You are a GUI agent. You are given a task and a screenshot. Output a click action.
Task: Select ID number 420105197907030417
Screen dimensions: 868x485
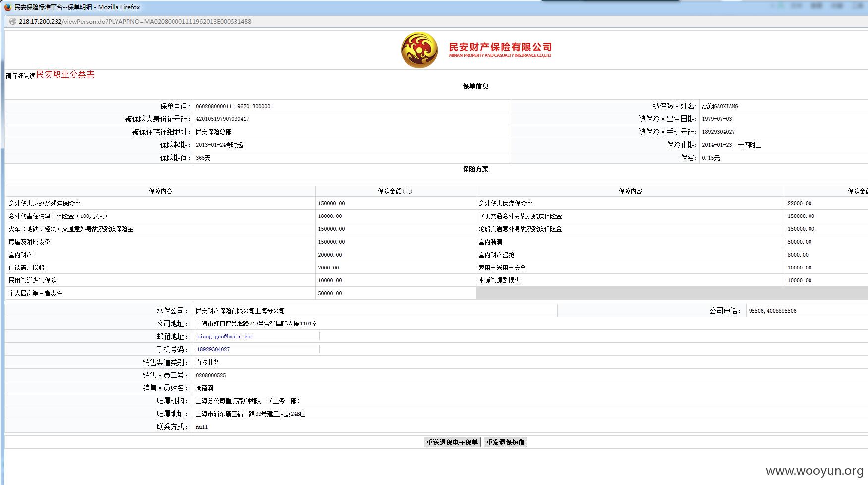(x=223, y=119)
